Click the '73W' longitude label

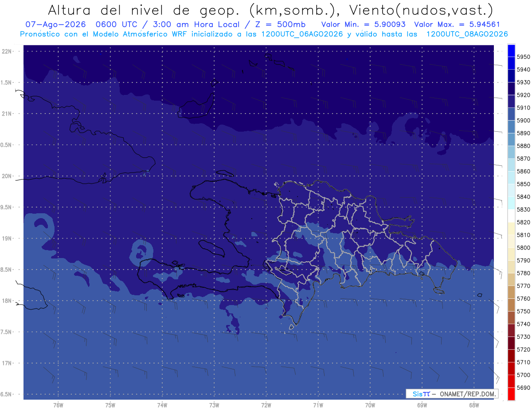(214, 405)
